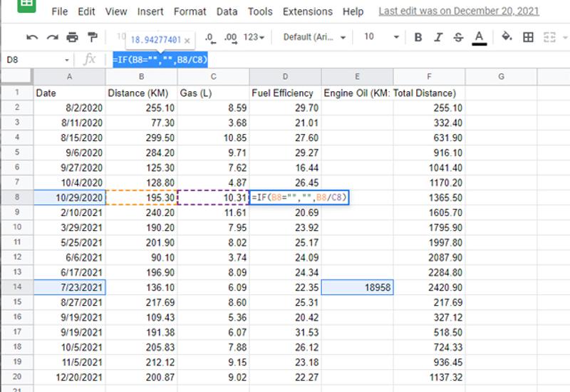
Task: Open the Edit menu
Action: pyautogui.click(x=86, y=11)
